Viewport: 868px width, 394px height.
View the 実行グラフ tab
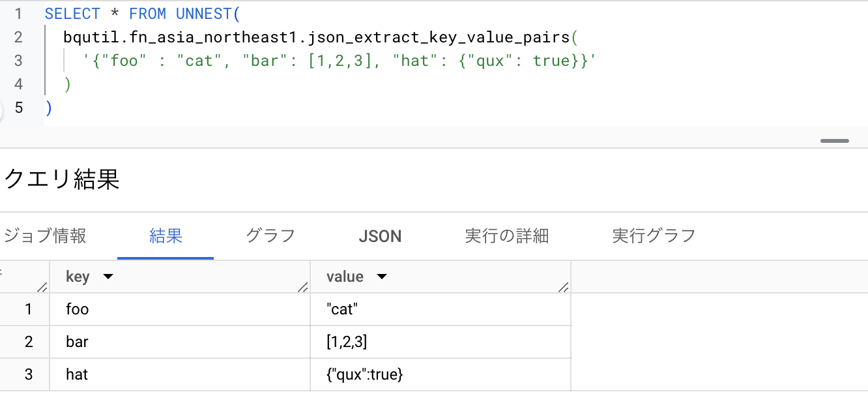pyautogui.click(x=654, y=235)
